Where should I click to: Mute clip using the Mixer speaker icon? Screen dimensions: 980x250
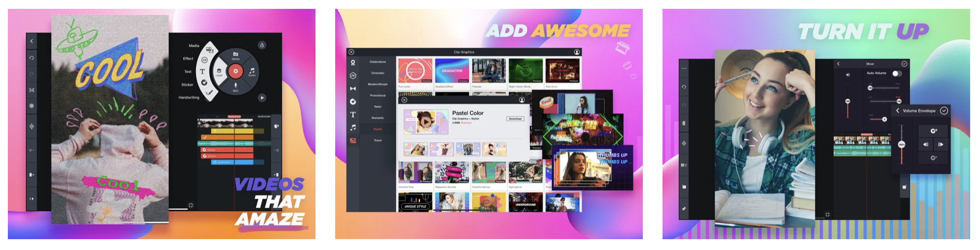click(x=847, y=75)
